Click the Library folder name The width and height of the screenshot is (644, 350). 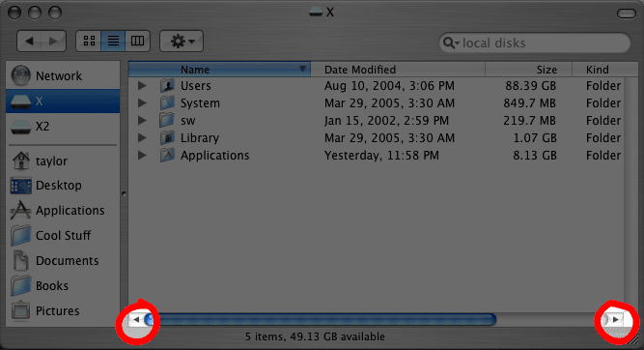point(200,138)
